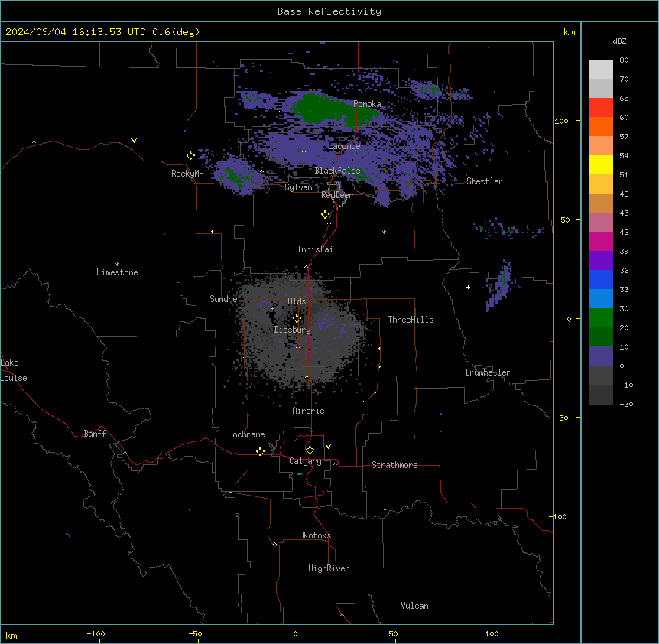The image size is (659, 644).
Task: Click the ThreeHills label
Action: coord(411,320)
